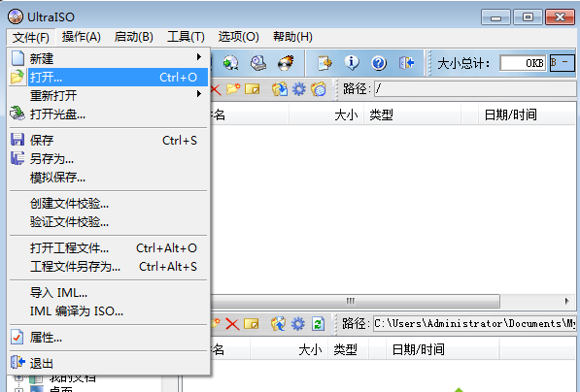
Task: Maximize the UltraISO window
Action: click(x=528, y=17)
